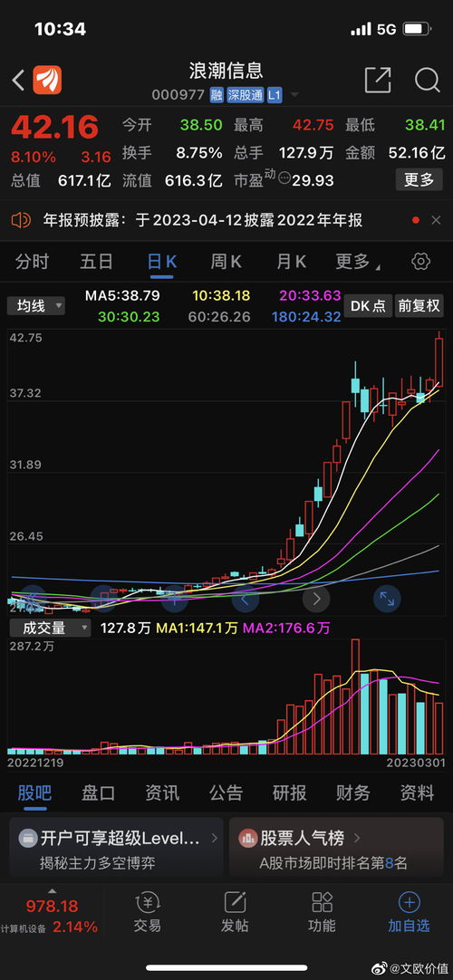Switch to 分时 chart tab
This screenshot has width=453, height=980.
point(32,261)
